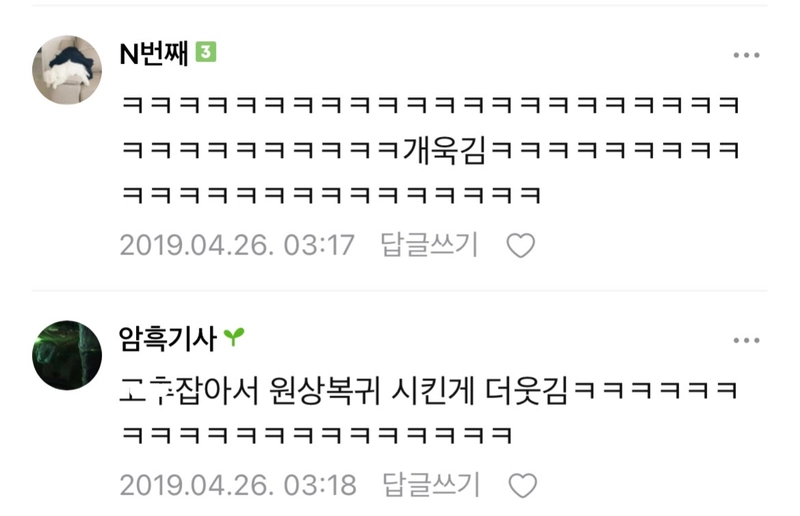Click the word 개욱김 in N번째's comment

444,151
